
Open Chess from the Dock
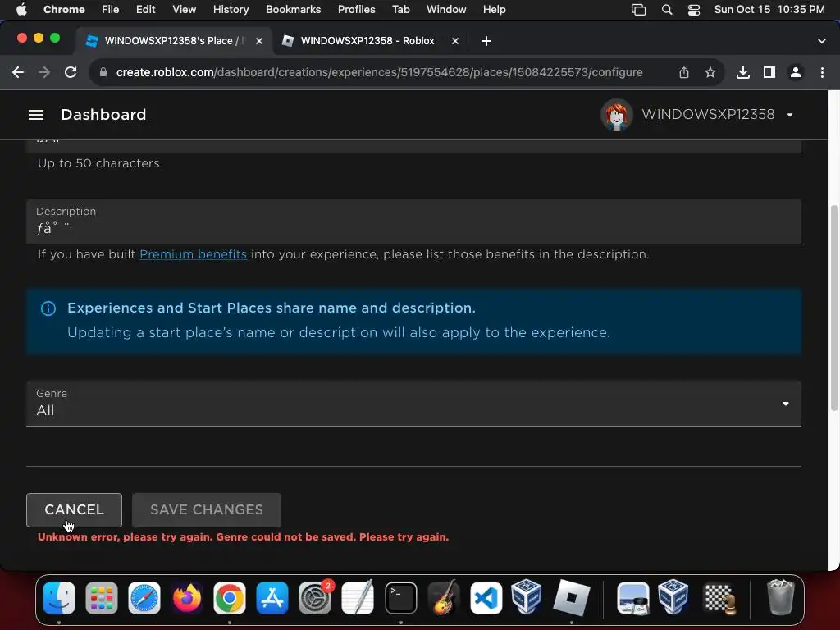[x=719, y=598]
